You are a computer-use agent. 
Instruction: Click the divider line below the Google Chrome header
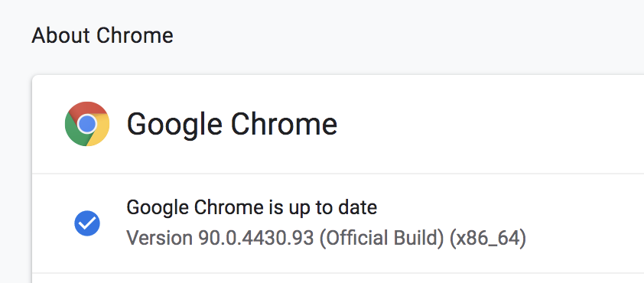pyautogui.click(x=338, y=174)
